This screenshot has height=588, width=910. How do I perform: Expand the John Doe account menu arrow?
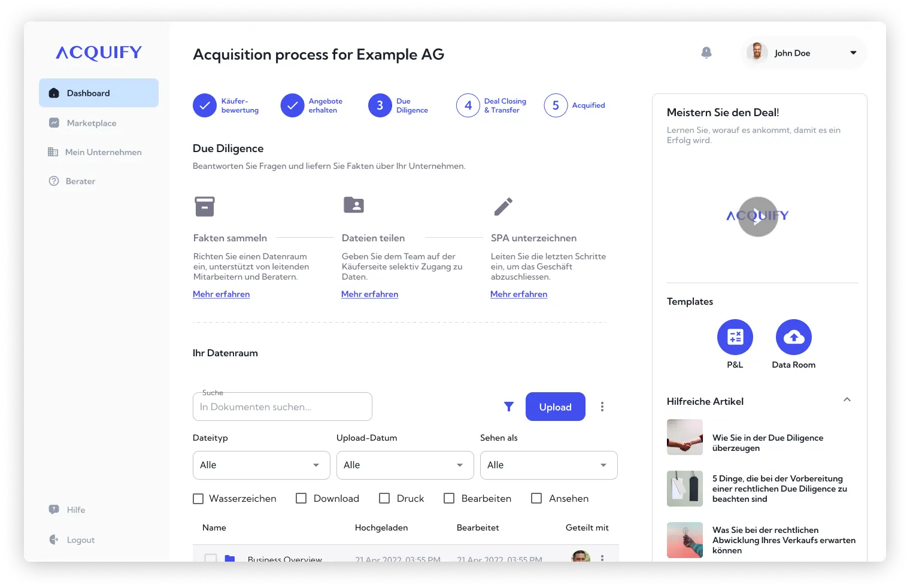tap(854, 53)
